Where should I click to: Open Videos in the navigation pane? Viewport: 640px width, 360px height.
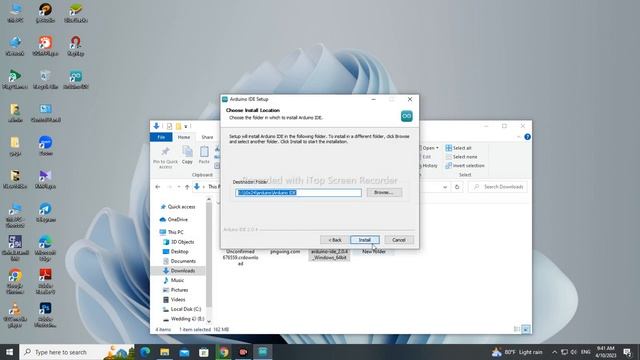[175, 300]
